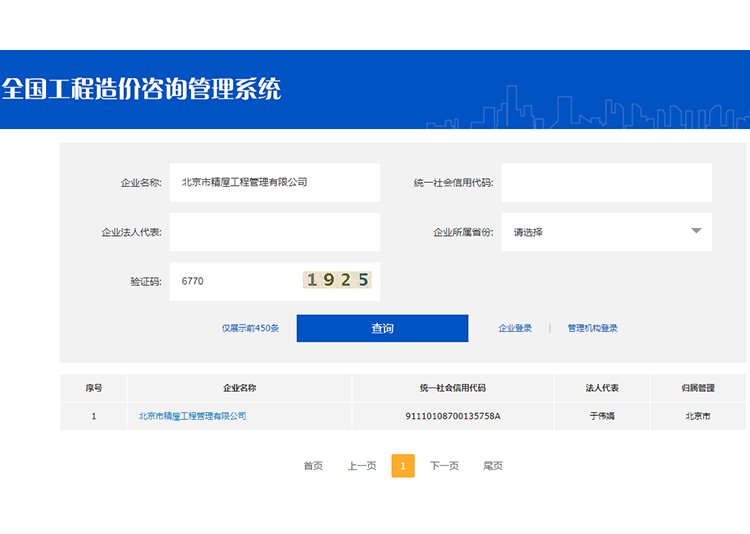
Task: Go to the 首页 pagination link
Action: (313, 466)
